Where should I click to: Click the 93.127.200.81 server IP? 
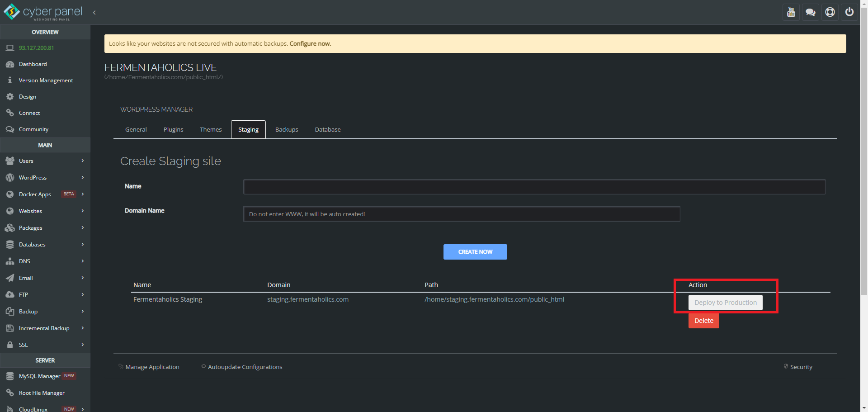[x=36, y=47]
